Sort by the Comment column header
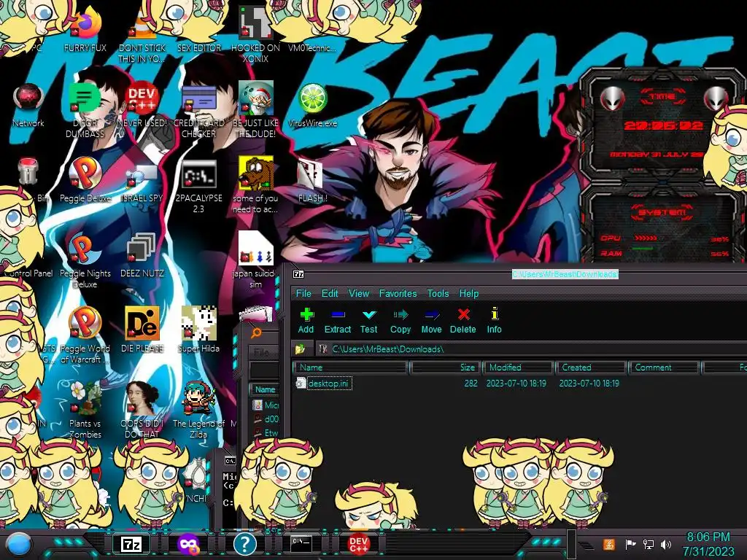747x560 pixels. pyautogui.click(x=664, y=367)
